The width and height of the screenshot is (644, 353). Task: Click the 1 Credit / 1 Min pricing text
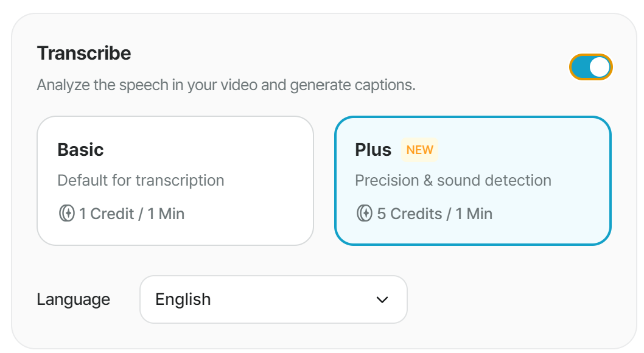131,214
